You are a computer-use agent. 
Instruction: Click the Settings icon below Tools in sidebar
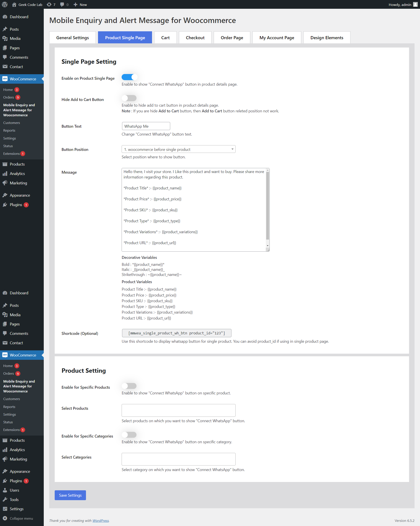(x=5, y=509)
